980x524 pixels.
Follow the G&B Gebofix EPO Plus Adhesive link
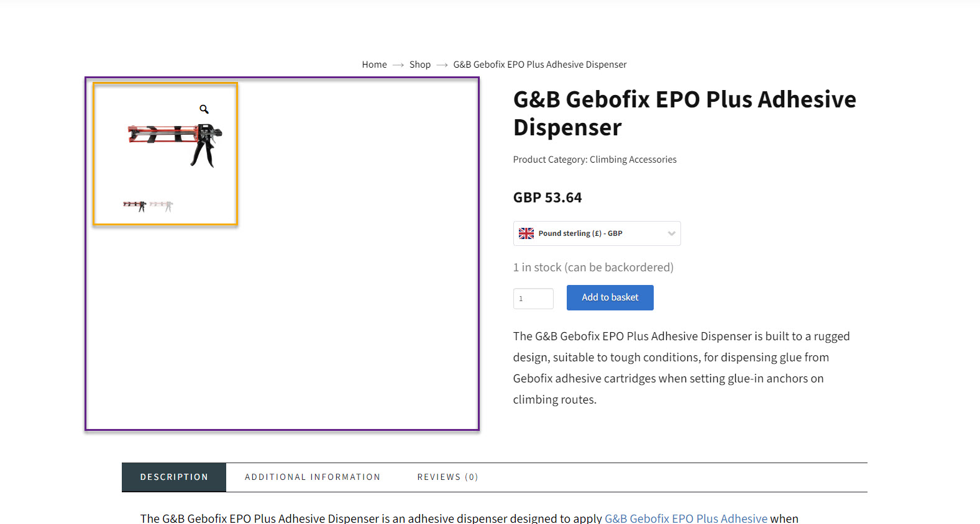pos(685,518)
